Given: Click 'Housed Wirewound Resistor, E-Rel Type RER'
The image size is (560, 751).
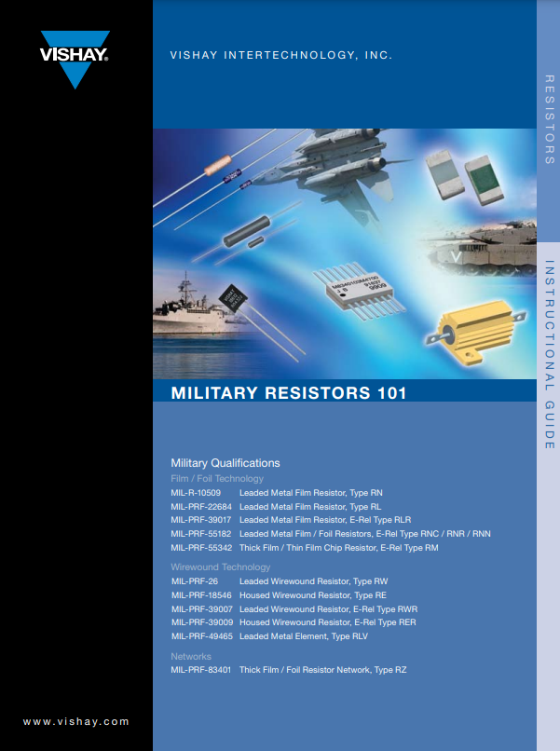Looking at the screenshot, I should click(328, 622).
